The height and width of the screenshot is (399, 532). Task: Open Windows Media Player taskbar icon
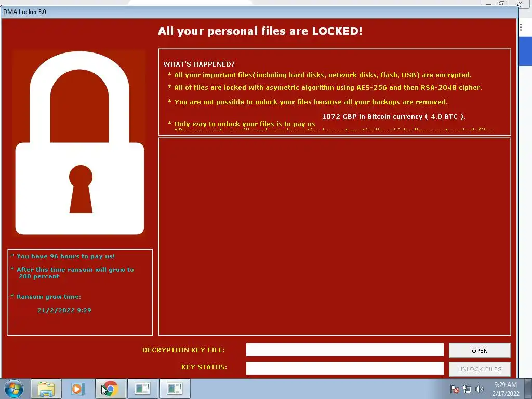[77, 389]
